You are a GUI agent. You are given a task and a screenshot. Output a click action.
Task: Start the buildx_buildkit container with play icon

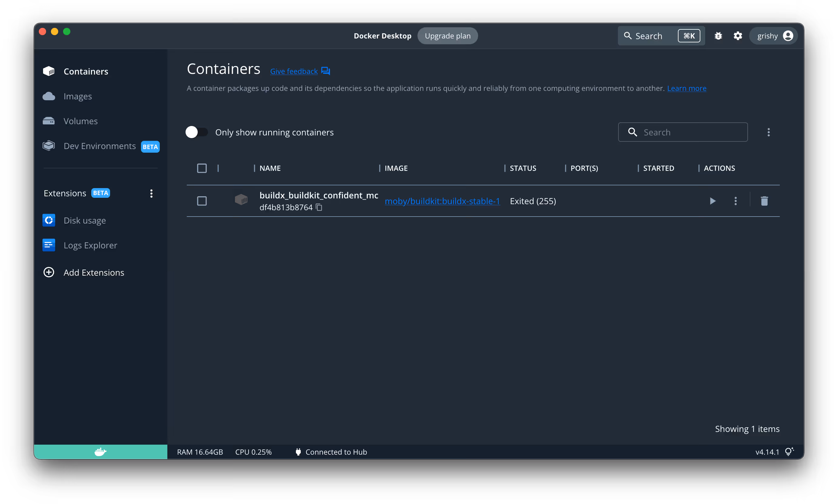712,201
